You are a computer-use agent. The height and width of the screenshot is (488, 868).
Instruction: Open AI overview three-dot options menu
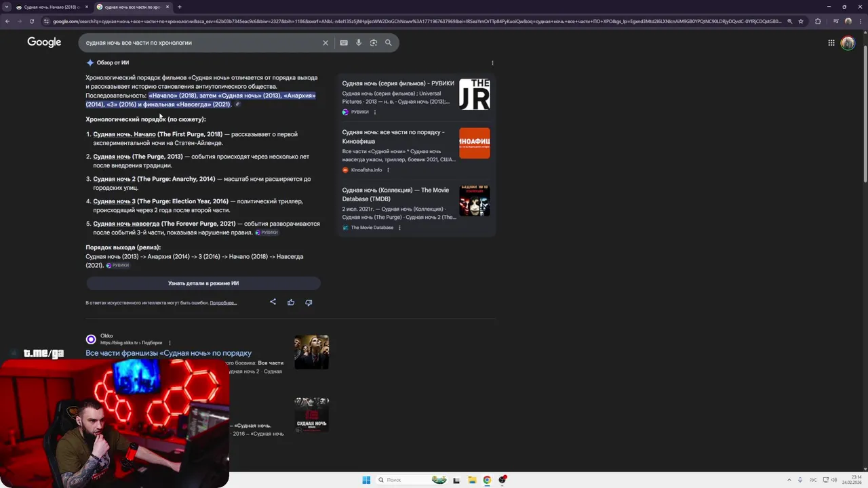click(x=492, y=63)
